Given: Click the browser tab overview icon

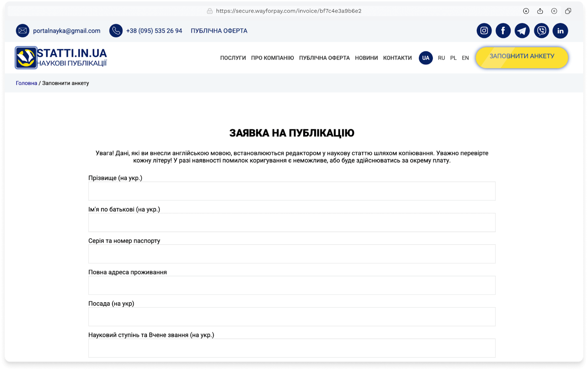Looking at the screenshot, I should [568, 11].
